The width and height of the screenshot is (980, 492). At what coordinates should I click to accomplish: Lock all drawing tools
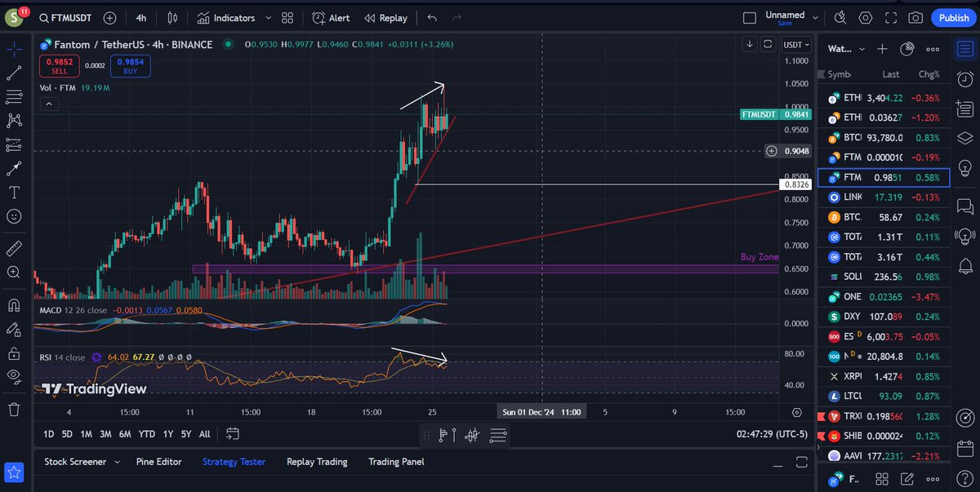(14, 353)
